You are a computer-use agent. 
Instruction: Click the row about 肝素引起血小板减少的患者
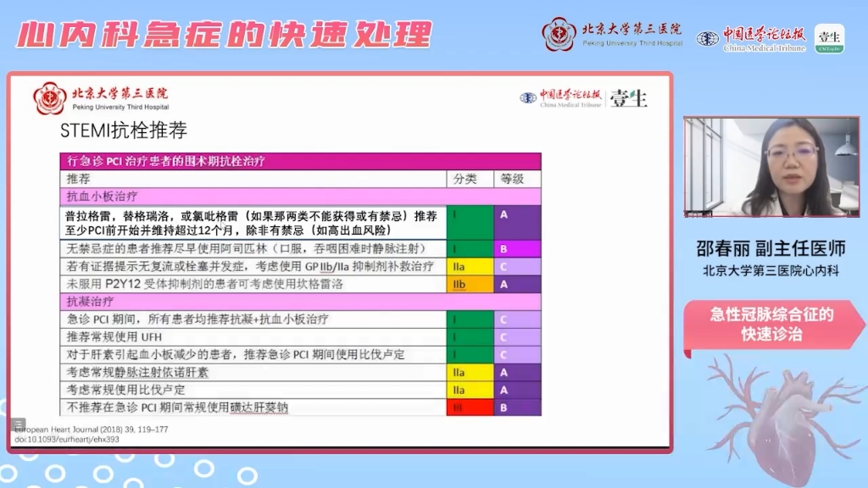(x=300, y=355)
